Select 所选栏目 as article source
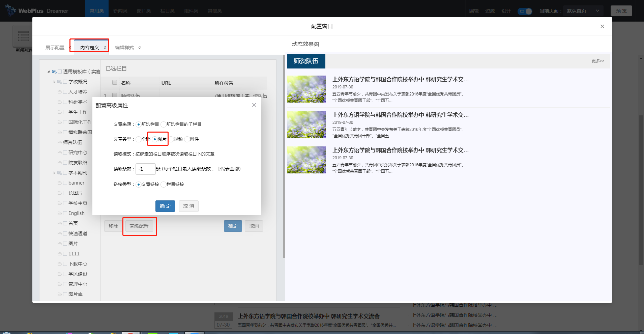The width and height of the screenshot is (644, 334). (x=139, y=124)
